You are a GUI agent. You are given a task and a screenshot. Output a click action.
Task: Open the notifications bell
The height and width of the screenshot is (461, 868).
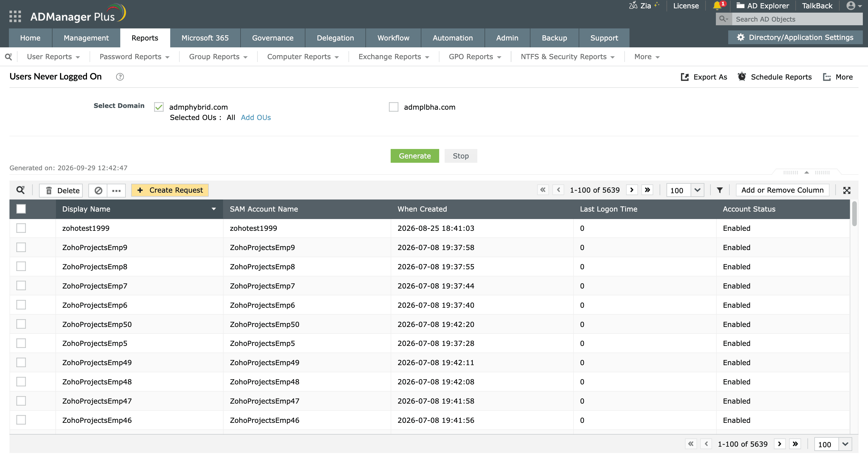pyautogui.click(x=717, y=6)
